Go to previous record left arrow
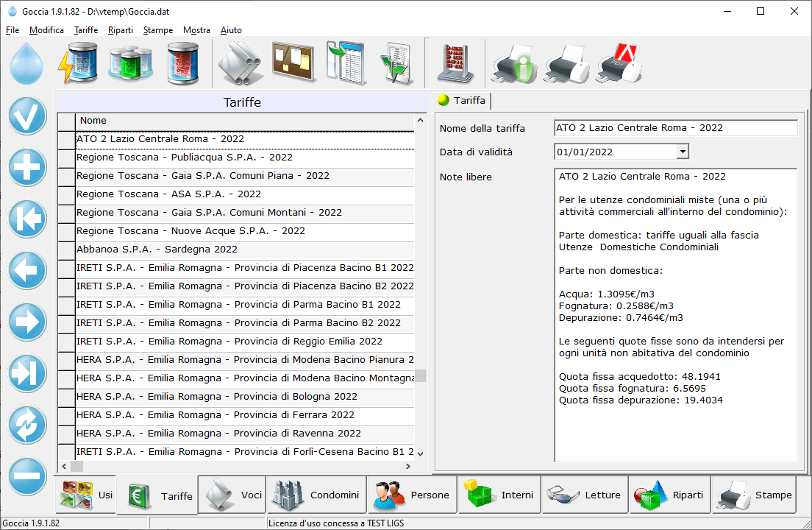812x530 pixels. (27, 270)
